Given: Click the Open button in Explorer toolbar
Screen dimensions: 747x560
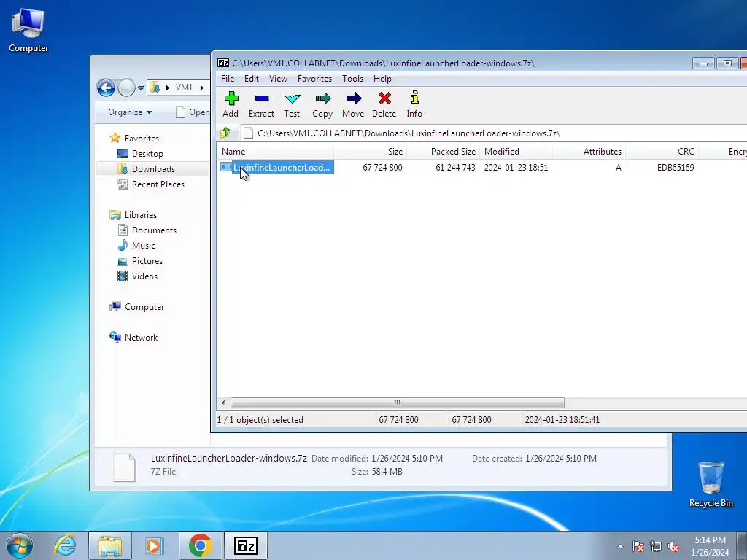Looking at the screenshot, I should click(193, 112).
